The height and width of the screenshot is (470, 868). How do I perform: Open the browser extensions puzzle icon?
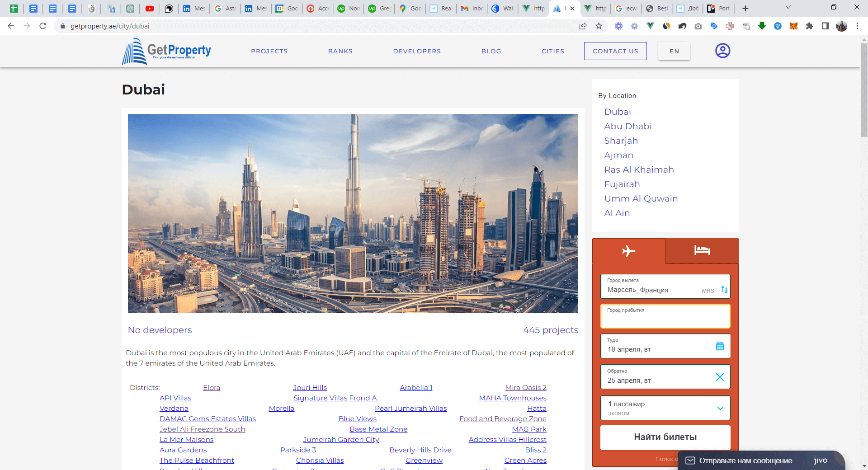point(809,26)
